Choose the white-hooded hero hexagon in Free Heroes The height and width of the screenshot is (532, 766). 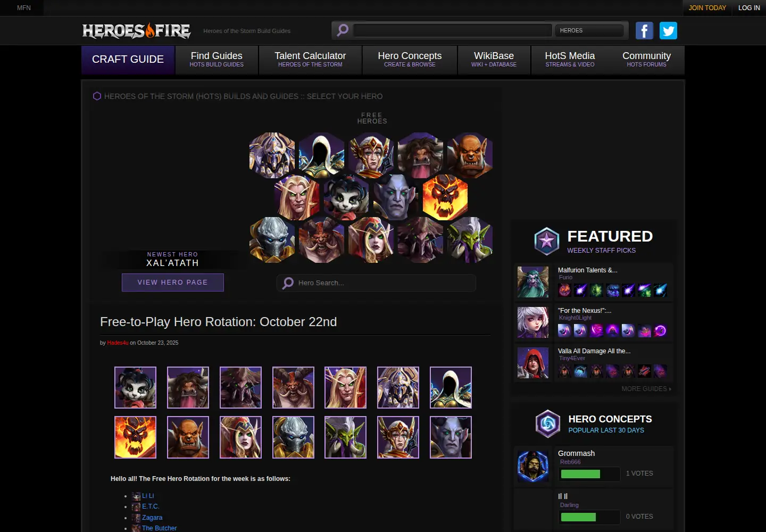pyautogui.click(x=321, y=155)
